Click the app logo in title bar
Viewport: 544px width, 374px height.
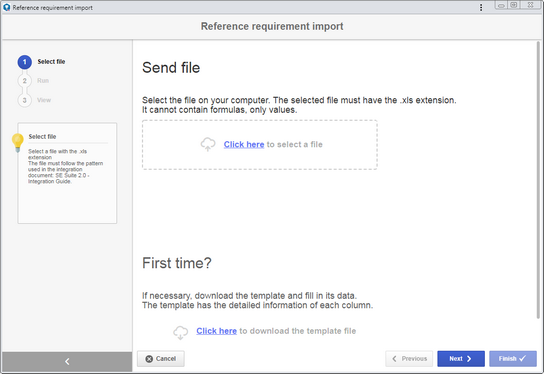pos(7,7)
